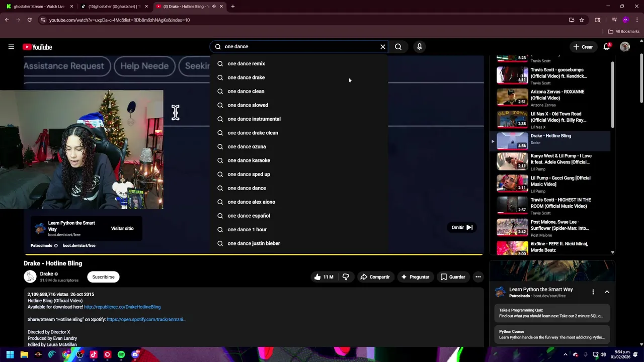The height and width of the screenshot is (362, 644).
Task: Open options menu of Learn Python ad
Action: (x=593, y=292)
